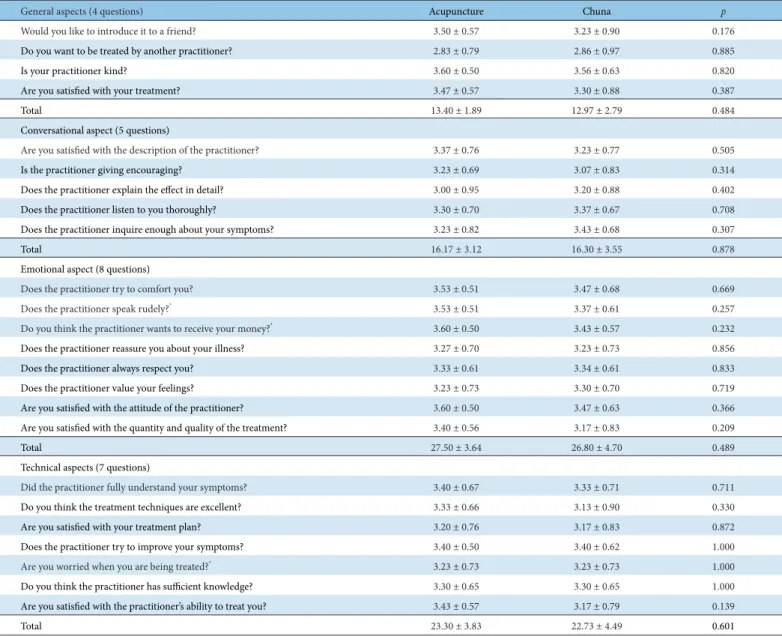Viewport: 782px width, 636px height.
Task: Select 'Are you satisfied with the quantity and quality' row
Action: (x=391, y=427)
